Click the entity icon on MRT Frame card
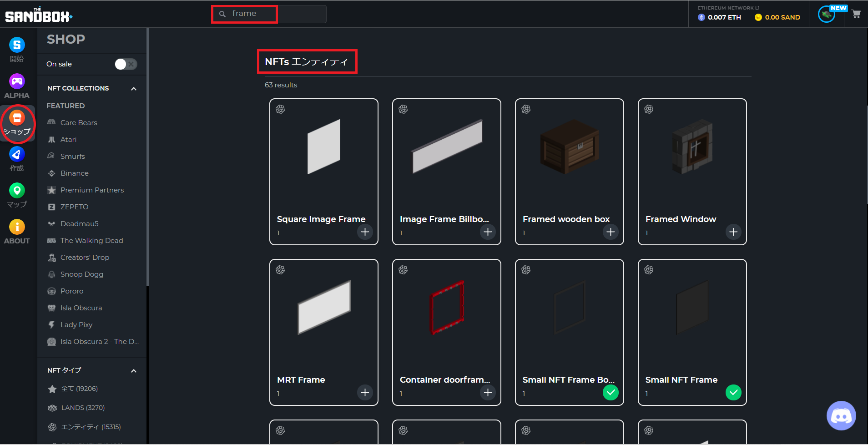The height and width of the screenshot is (445, 868). [x=280, y=270]
